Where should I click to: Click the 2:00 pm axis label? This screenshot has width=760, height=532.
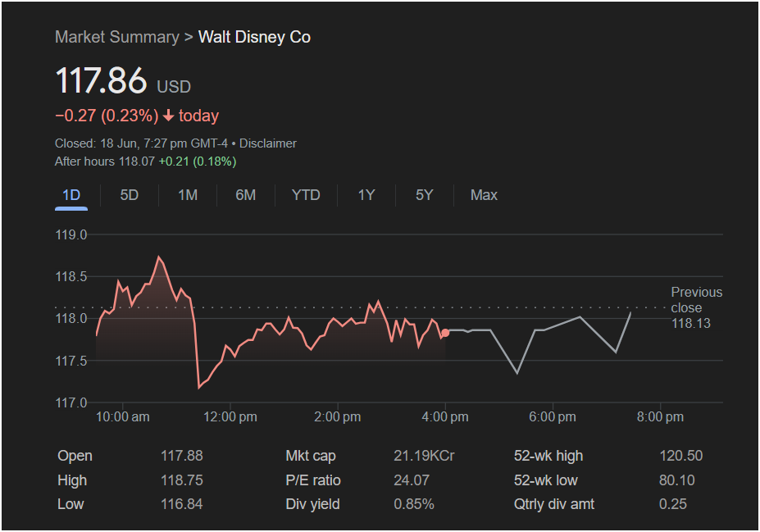[x=338, y=417]
